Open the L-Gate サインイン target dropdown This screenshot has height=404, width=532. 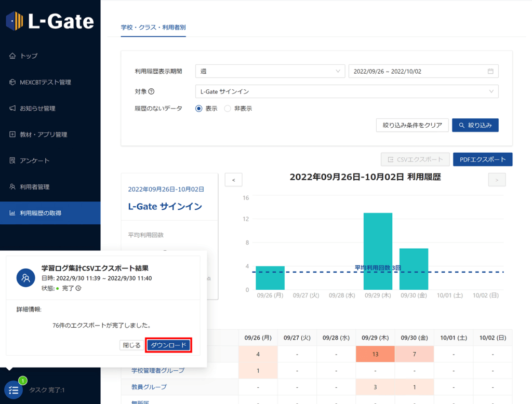tap(347, 91)
